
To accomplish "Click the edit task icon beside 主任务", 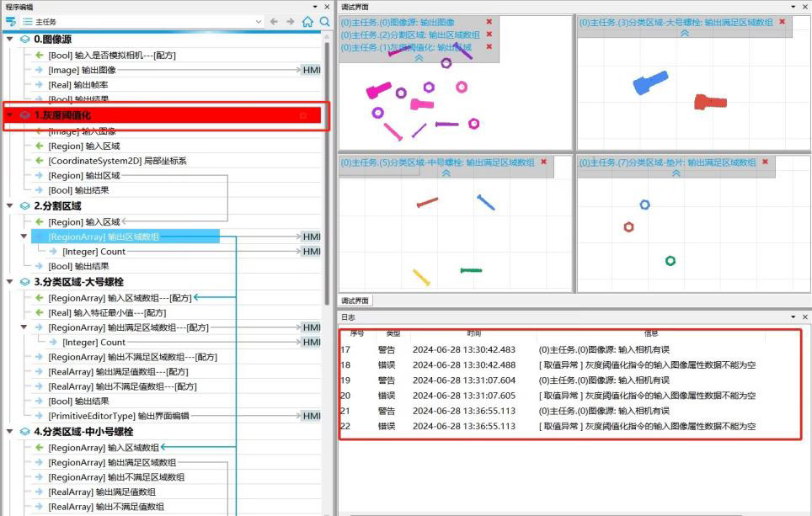I will [x=11, y=22].
